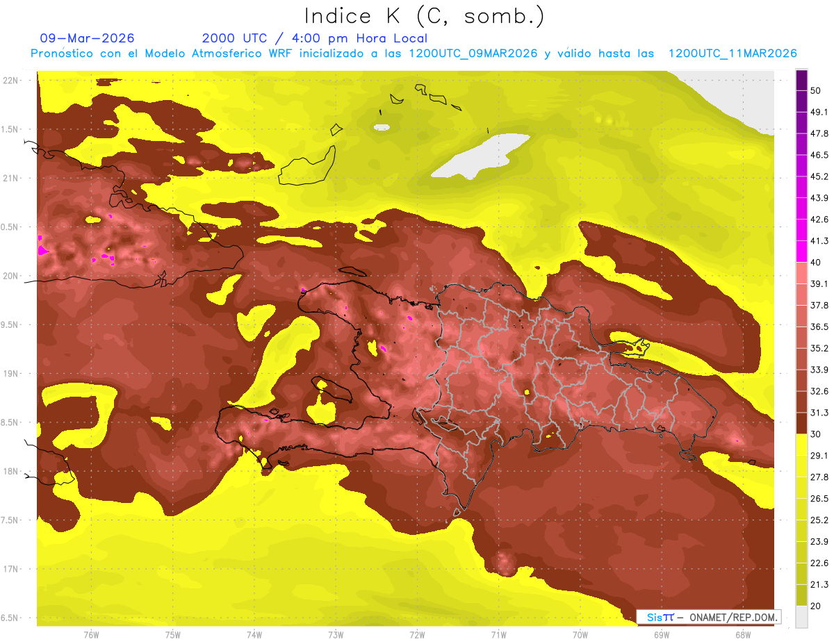This screenshot has width=834, height=644.
Task: Select the date text '09-Mar-2026'
Action: coord(88,38)
